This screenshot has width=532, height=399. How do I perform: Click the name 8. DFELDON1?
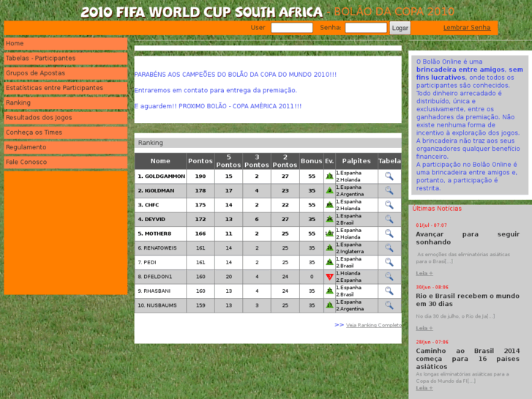pos(154,277)
